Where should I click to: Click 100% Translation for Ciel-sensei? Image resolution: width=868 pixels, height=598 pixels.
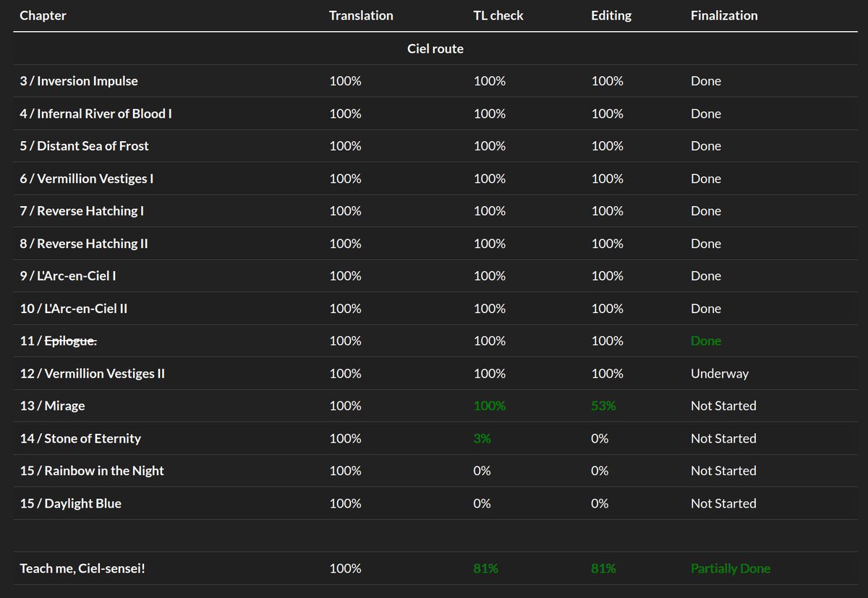[345, 568]
